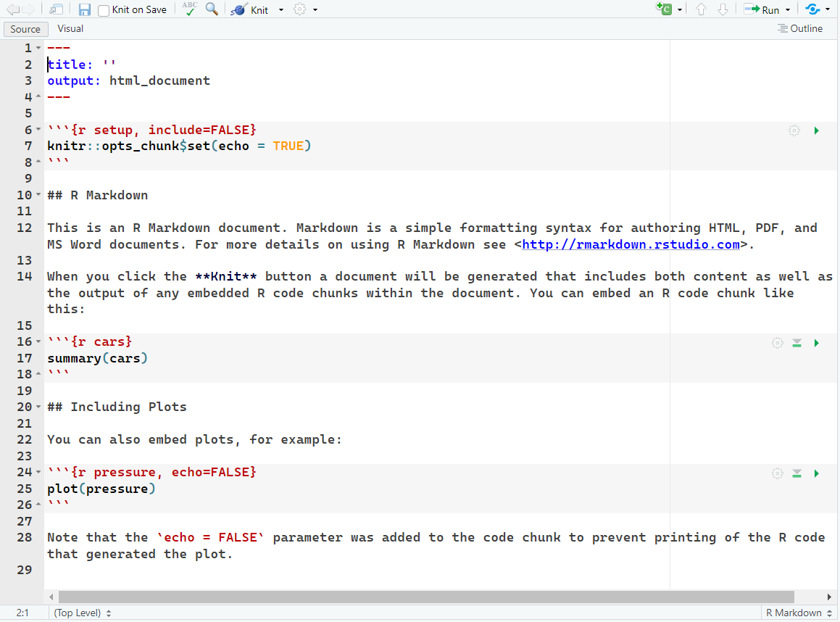840x622 pixels.
Task: Run all chunks above the pressure chunk
Action: point(797,473)
